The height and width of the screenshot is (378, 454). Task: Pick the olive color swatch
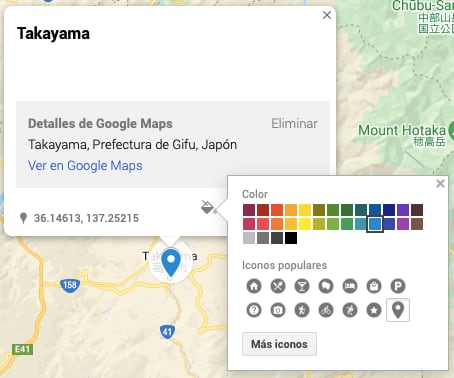click(319, 210)
